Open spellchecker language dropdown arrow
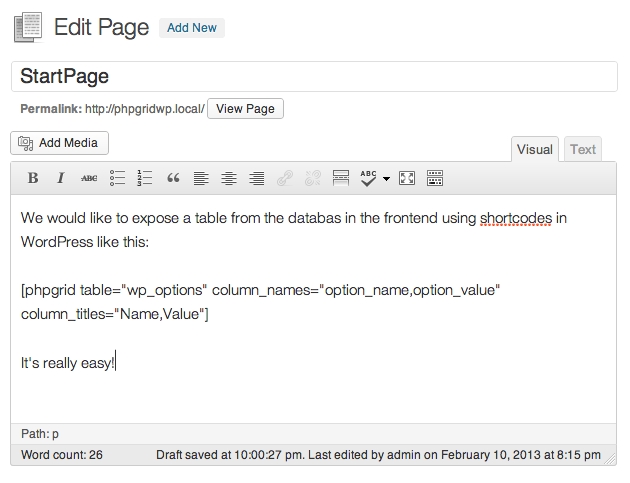Viewport: 630px width, 483px height. pyautogui.click(x=386, y=180)
